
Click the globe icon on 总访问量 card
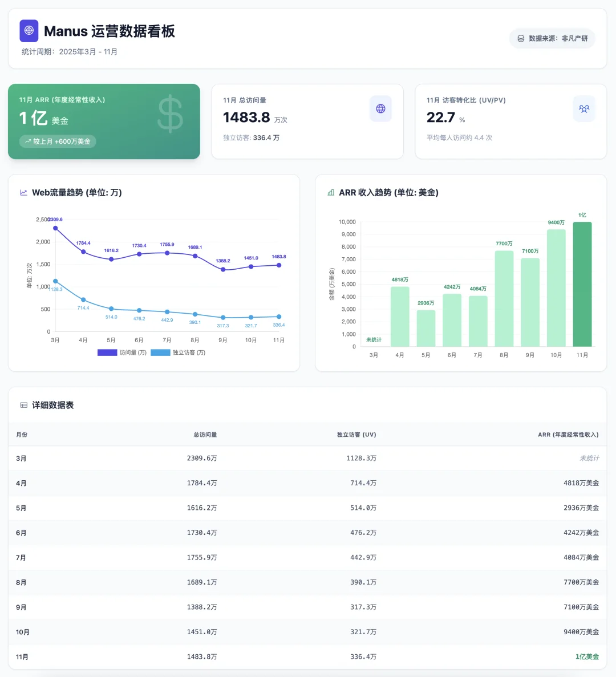pyautogui.click(x=380, y=108)
